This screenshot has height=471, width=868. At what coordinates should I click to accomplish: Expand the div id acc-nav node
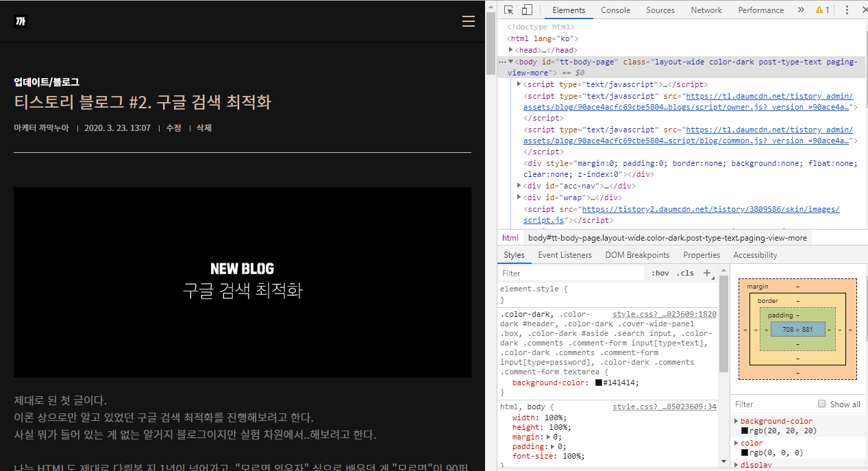(x=519, y=186)
